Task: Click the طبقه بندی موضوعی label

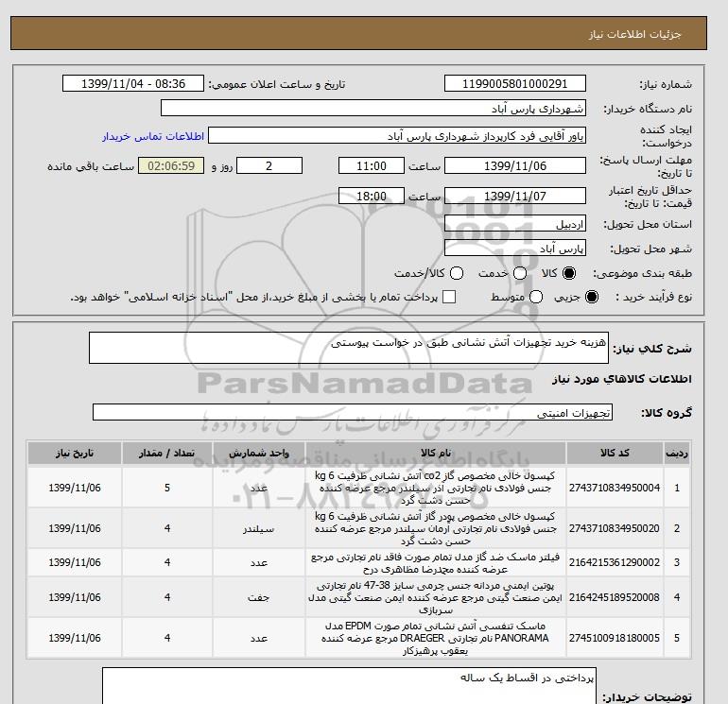Action: 643,273
